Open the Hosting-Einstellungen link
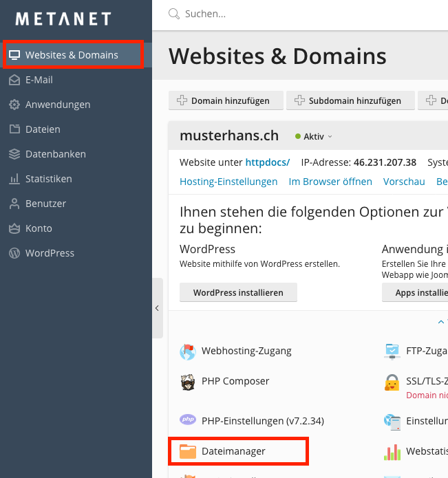Viewport: 448px width, 478px height. tap(228, 182)
